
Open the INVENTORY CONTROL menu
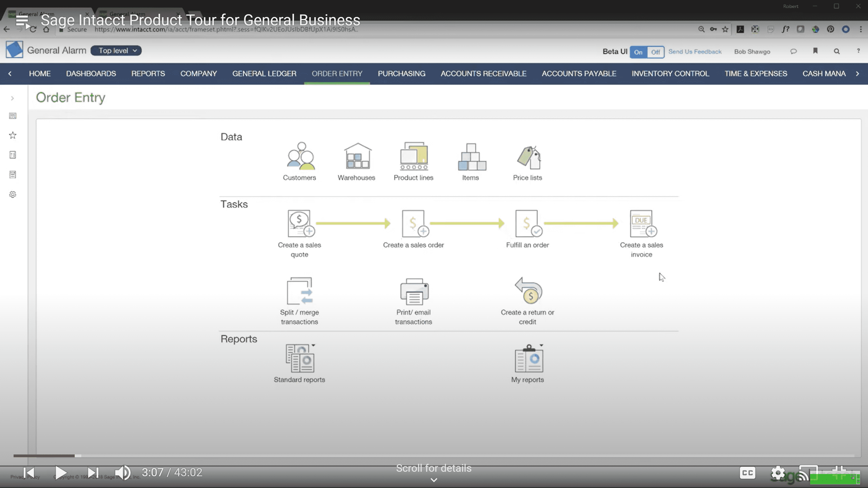[x=670, y=73]
